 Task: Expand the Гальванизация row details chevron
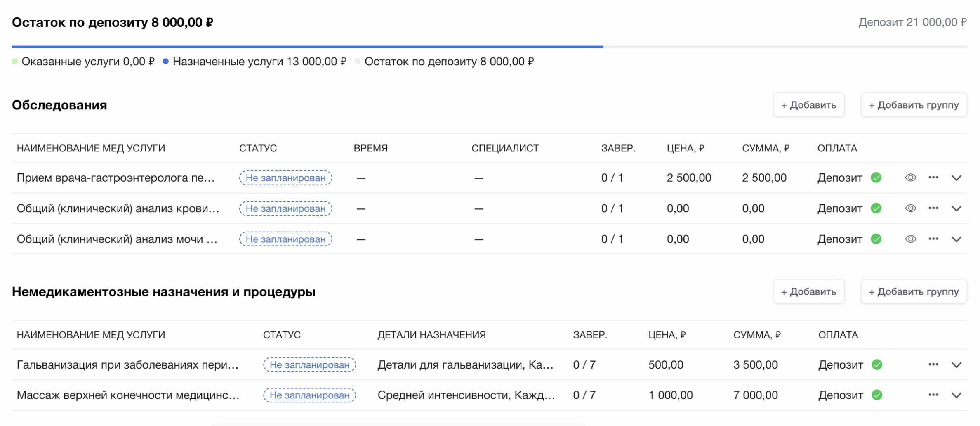[956, 365]
